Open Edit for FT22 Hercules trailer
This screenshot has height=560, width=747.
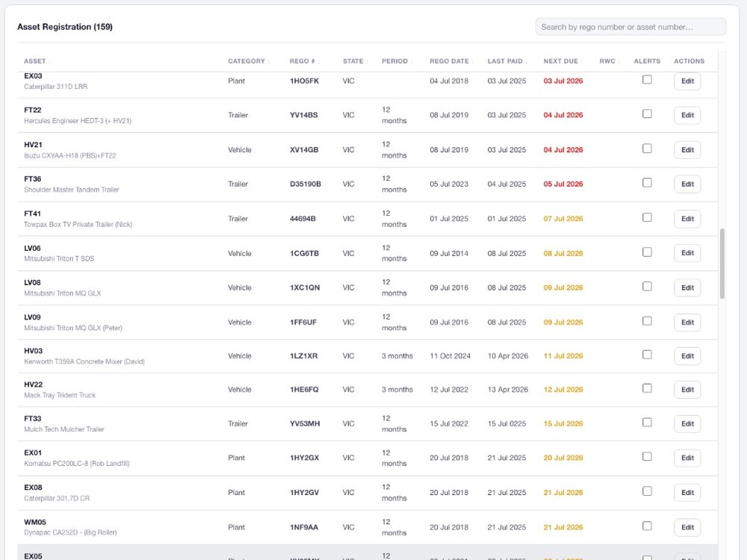[x=687, y=115]
